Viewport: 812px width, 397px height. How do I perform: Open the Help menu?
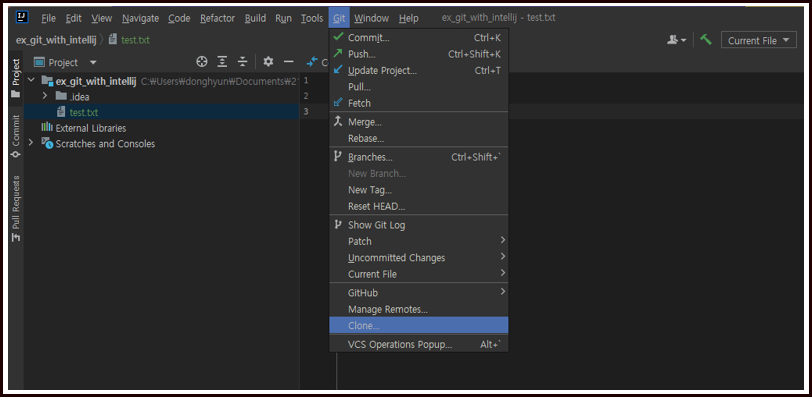point(409,18)
